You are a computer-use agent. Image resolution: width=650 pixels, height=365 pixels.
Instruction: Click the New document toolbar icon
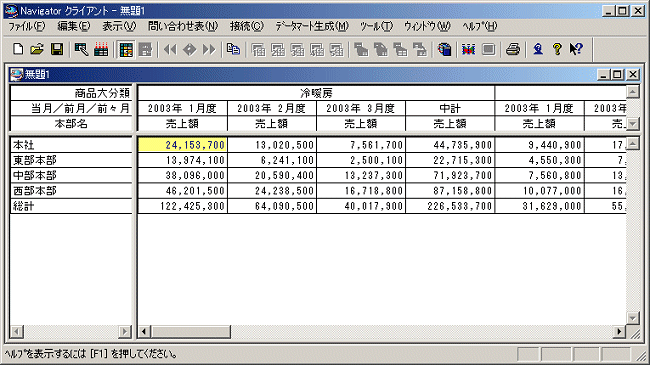[18, 49]
